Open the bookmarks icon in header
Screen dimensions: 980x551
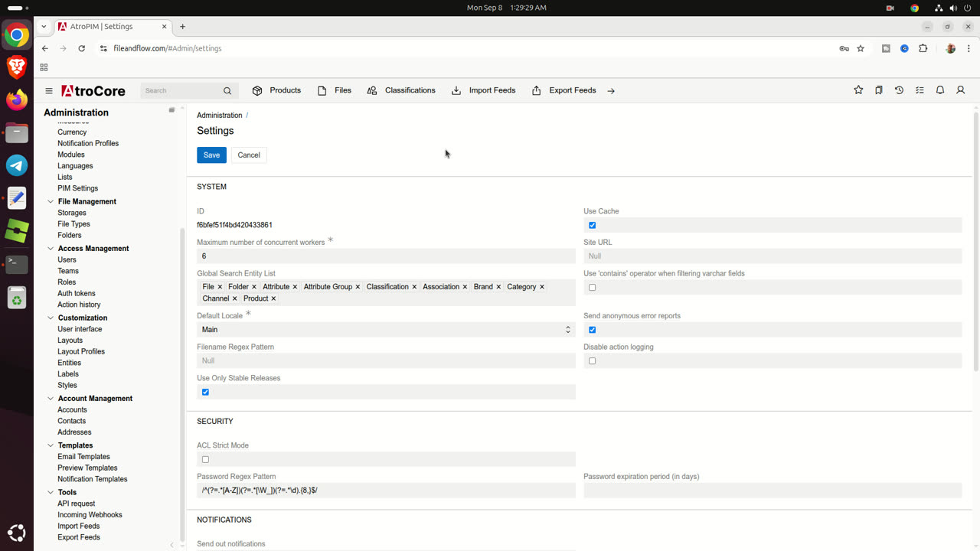pos(879,90)
